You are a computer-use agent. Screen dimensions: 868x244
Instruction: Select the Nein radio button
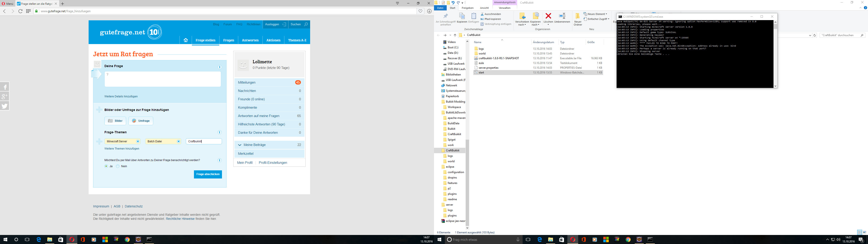tap(118, 166)
